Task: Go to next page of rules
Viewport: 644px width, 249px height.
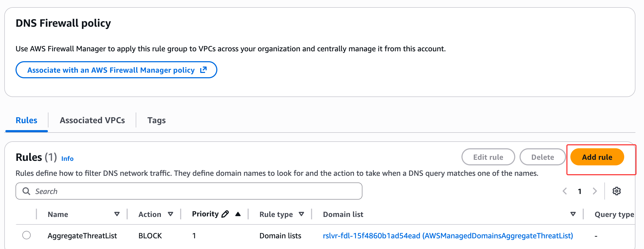Action: (x=595, y=191)
